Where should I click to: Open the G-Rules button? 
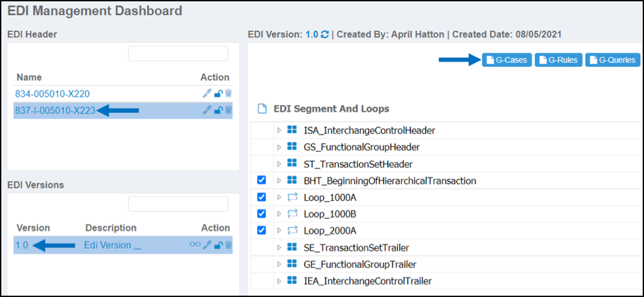coord(558,60)
